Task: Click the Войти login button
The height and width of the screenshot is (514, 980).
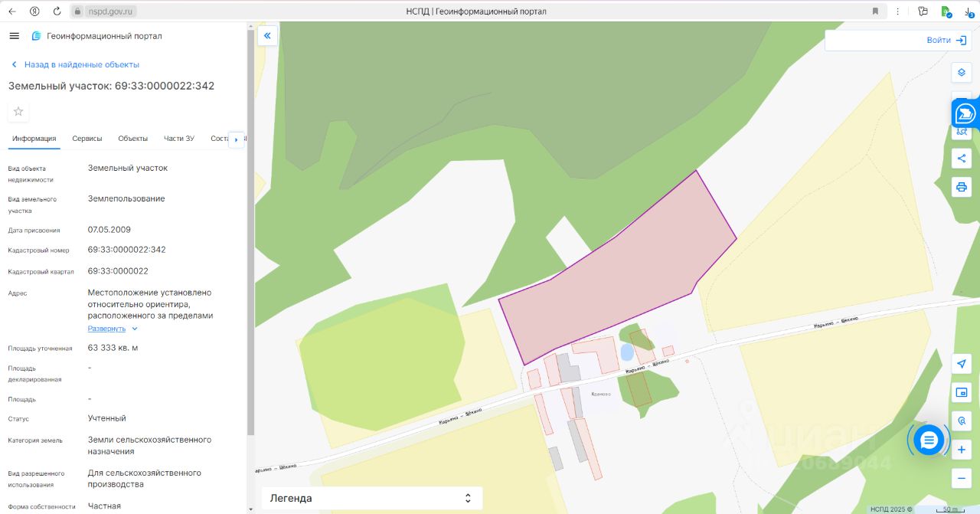Action: pos(946,41)
